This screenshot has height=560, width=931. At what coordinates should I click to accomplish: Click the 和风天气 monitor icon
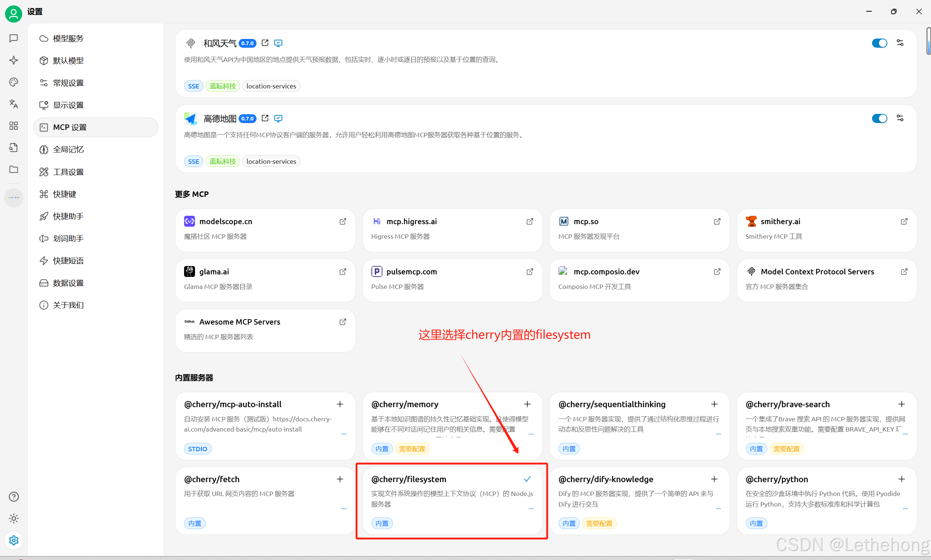click(x=278, y=43)
